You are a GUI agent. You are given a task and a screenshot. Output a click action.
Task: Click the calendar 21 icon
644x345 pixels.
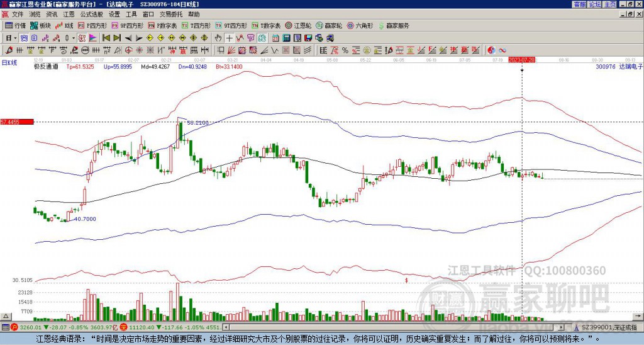[275, 38]
